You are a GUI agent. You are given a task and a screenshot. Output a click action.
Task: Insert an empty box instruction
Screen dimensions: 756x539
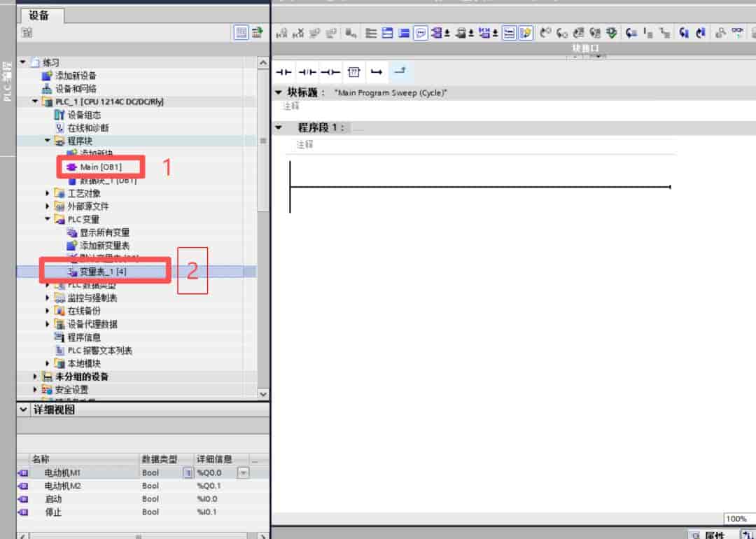pos(353,72)
